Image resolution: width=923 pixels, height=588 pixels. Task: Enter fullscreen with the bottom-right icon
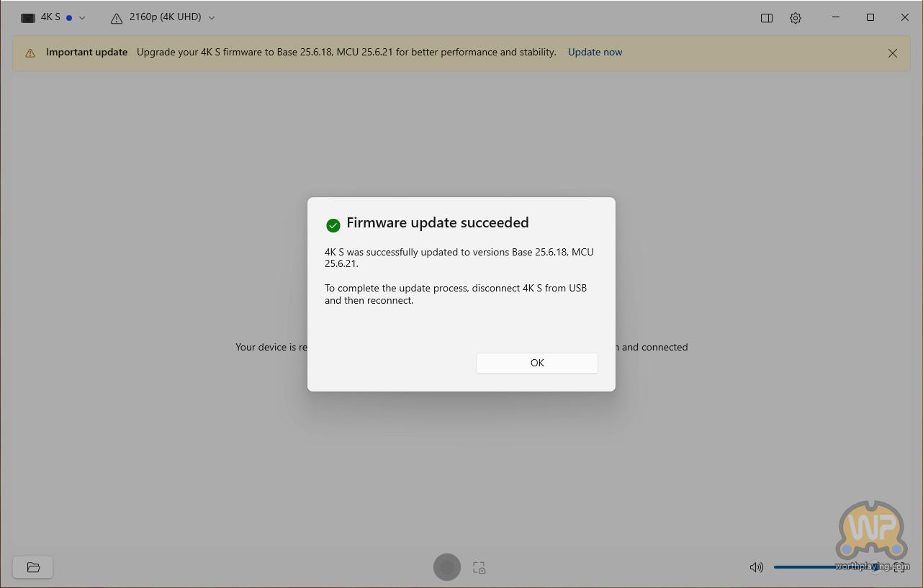tap(899, 567)
